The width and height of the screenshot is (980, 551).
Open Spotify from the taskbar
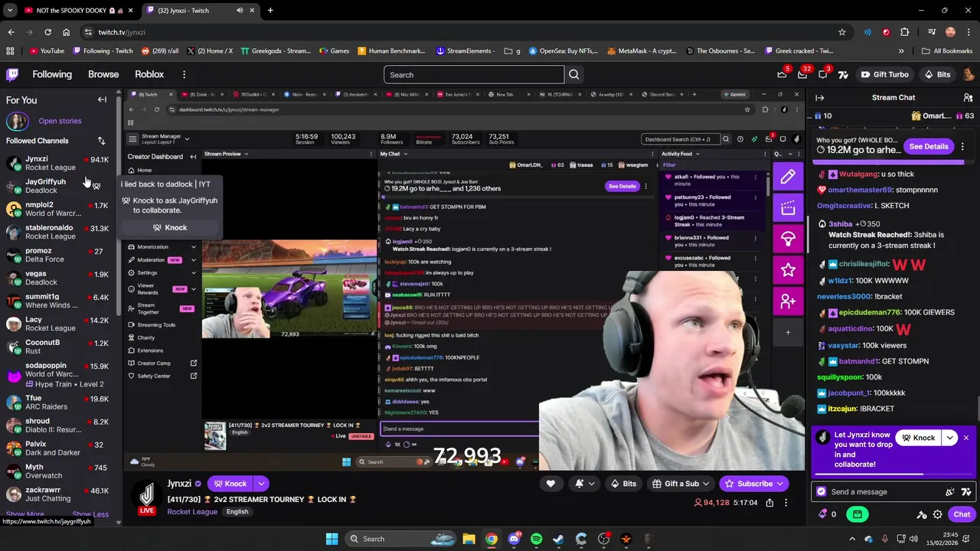click(536, 539)
